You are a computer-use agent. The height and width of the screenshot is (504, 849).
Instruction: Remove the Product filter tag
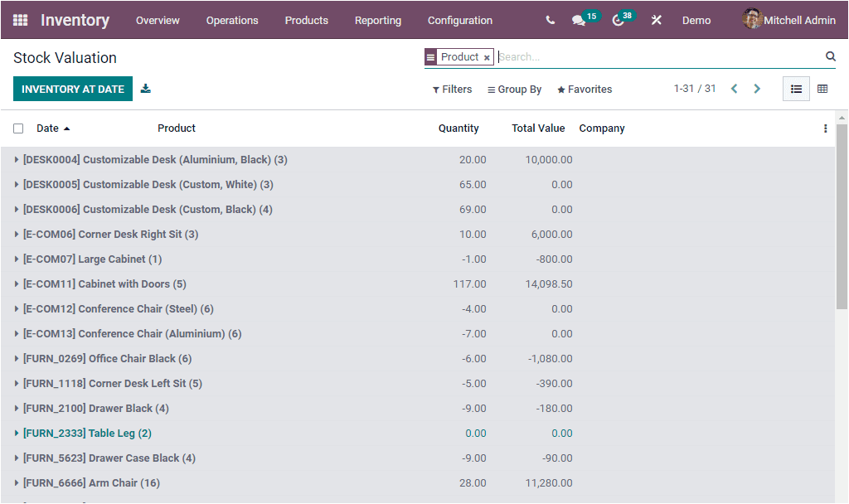[488, 56]
